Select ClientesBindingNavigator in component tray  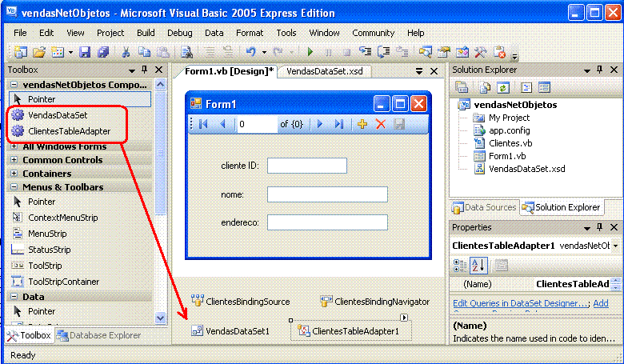coord(375,302)
